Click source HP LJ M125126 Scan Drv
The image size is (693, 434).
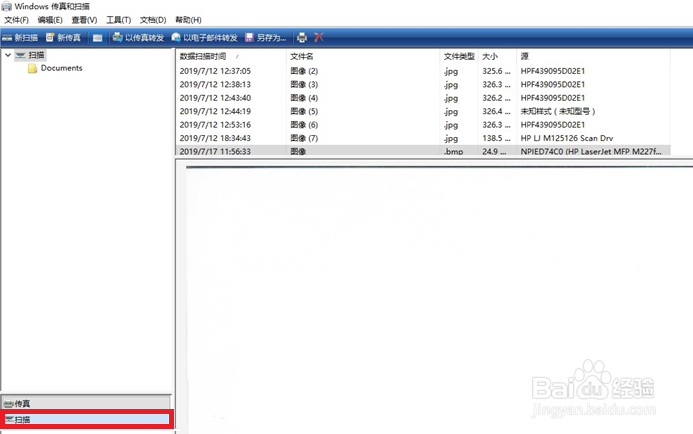(567, 138)
